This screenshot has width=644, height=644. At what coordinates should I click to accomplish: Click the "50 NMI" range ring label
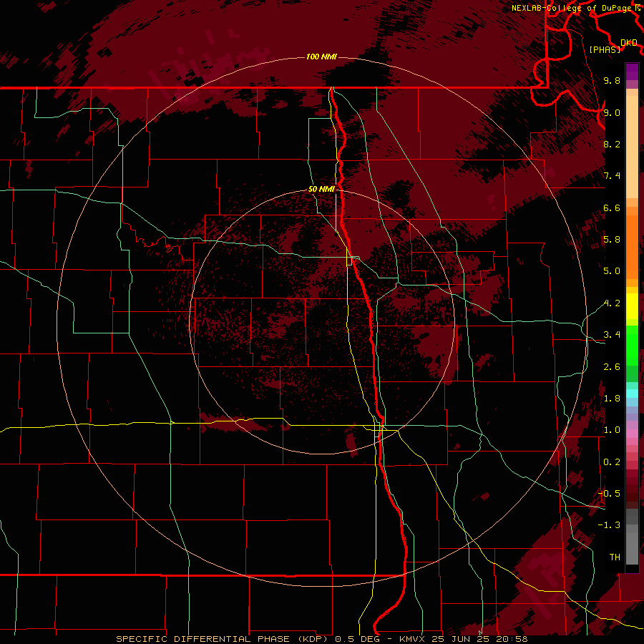(321, 189)
